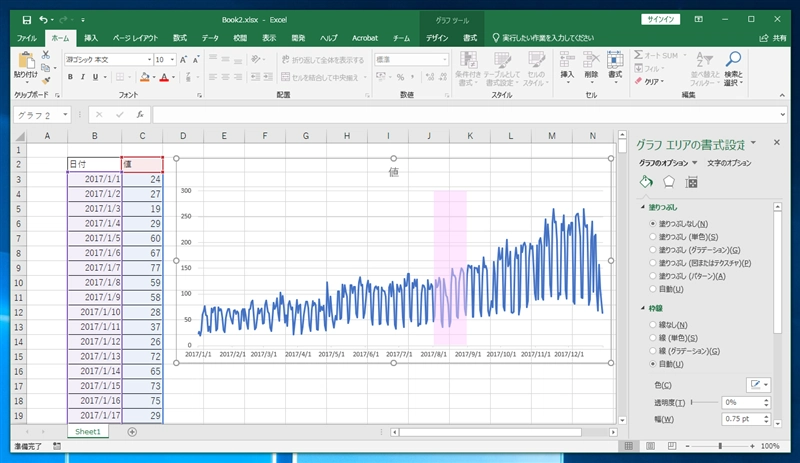The height and width of the screenshot is (463, 800).
Task: Open Conditional Formatting icon
Action: coord(468,60)
